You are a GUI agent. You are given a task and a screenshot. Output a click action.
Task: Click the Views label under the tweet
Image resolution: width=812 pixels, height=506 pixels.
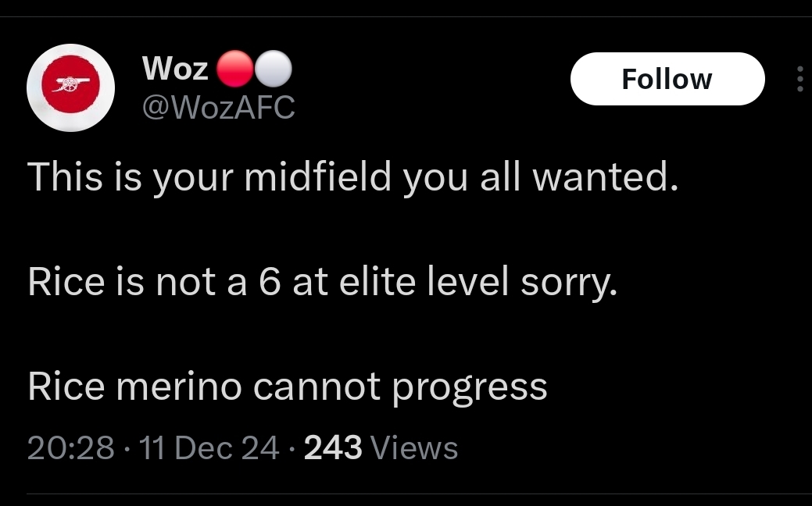click(x=413, y=447)
